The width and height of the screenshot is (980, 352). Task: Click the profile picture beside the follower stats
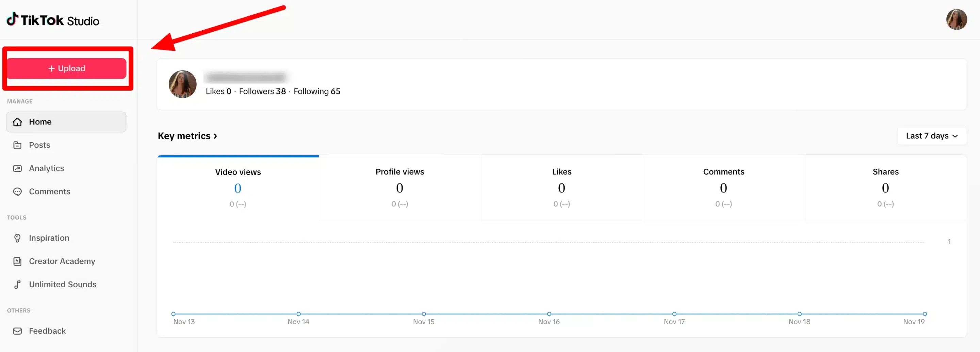tap(183, 84)
